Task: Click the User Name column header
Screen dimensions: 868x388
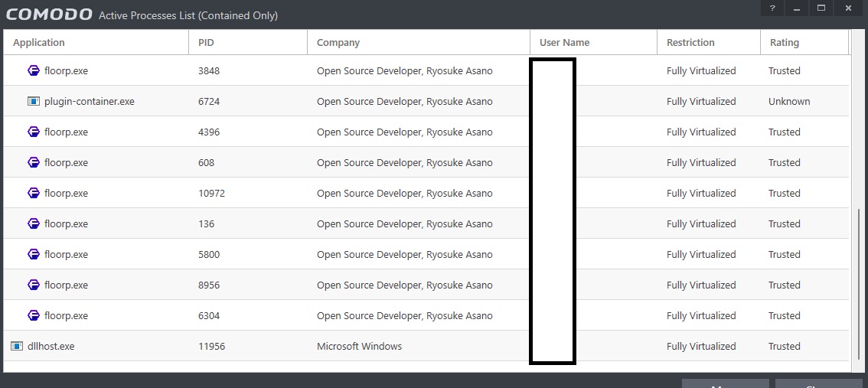Action: pyautogui.click(x=564, y=43)
